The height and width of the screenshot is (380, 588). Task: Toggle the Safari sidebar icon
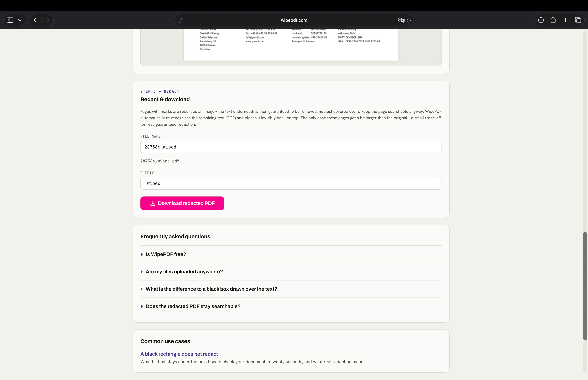10,20
